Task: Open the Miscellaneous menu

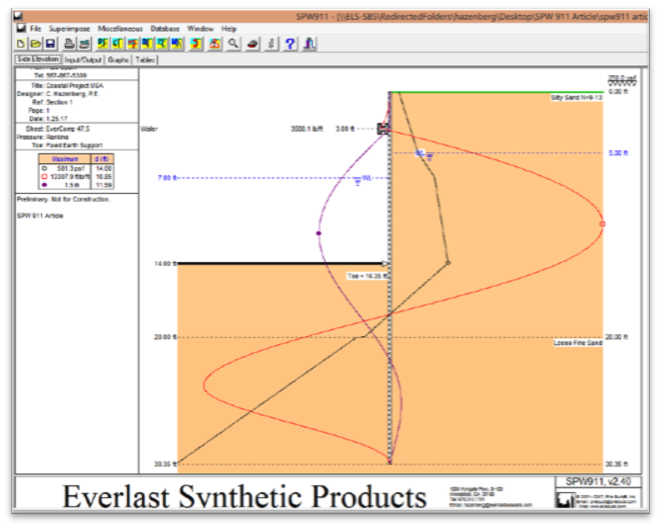Action: [120, 29]
